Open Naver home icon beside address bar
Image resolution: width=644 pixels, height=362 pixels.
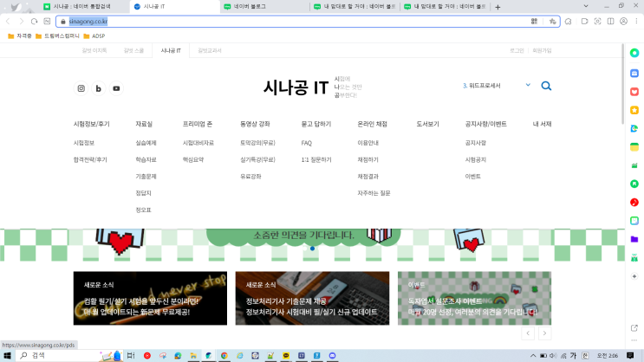47,22
